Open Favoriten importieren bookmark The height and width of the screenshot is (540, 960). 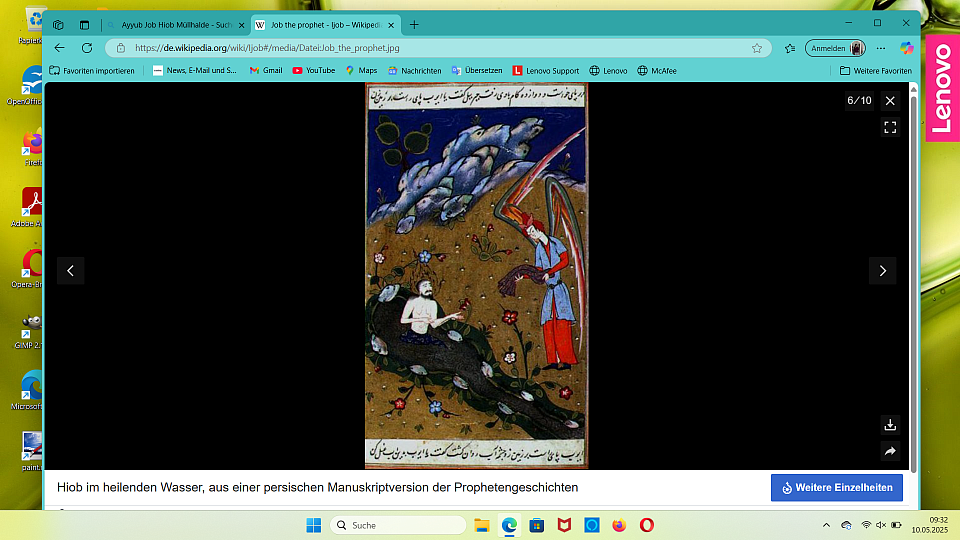click(92, 70)
